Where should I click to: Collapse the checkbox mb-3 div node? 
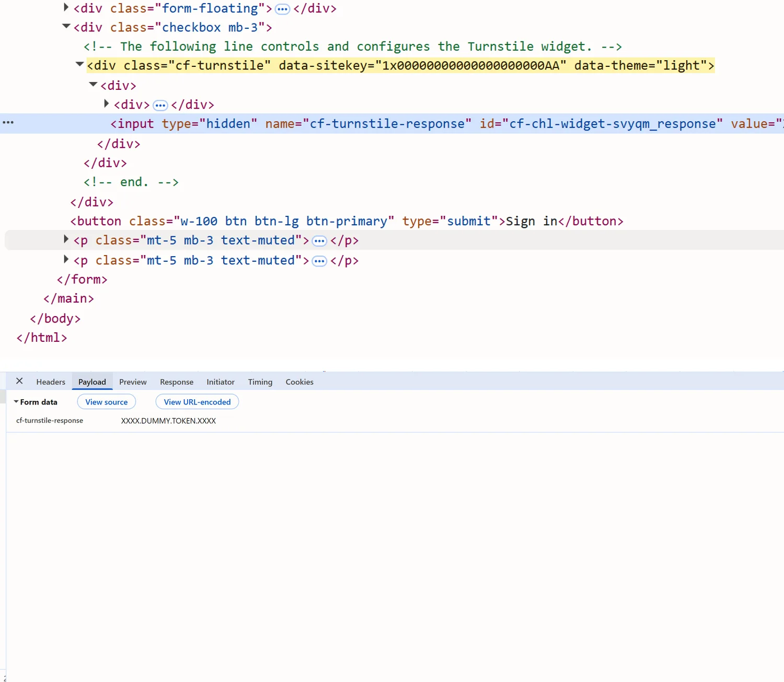click(66, 26)
